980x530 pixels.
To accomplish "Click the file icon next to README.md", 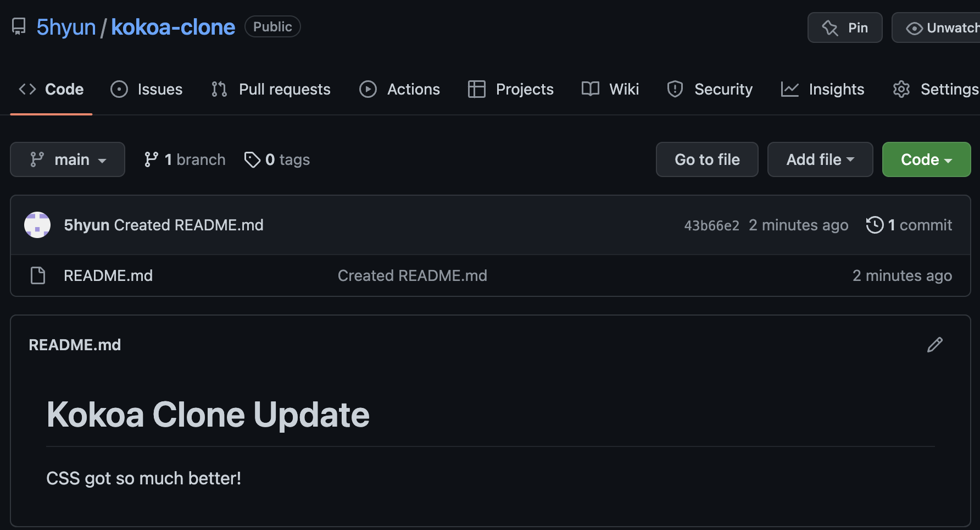I will tap(38, 275).
